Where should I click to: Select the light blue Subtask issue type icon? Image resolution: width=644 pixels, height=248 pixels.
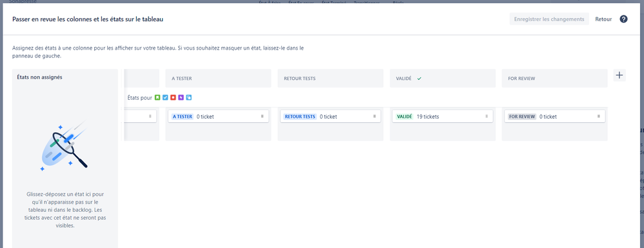tap(188, 98)
